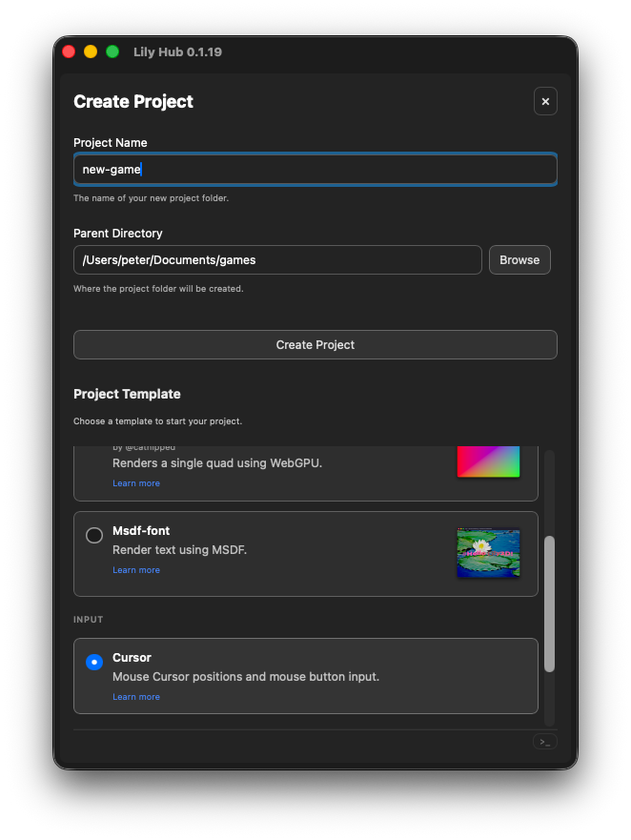Click the template list scrollbar thumb

point(549,604)
